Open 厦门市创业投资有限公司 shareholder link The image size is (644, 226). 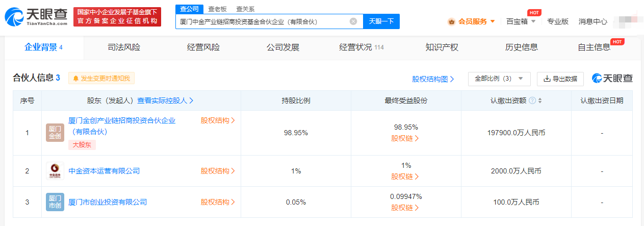[108, 202]
